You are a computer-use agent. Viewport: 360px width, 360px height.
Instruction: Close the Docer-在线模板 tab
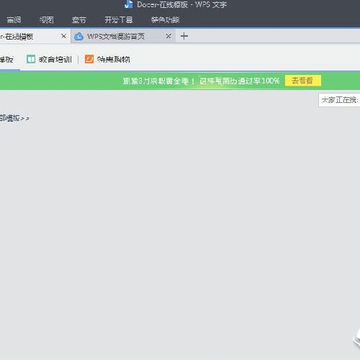tap(64, 36)
